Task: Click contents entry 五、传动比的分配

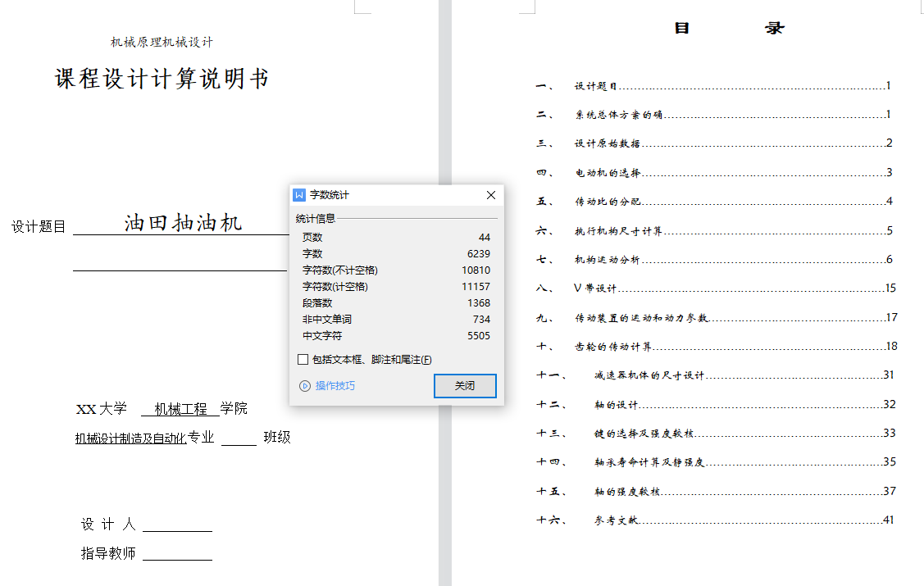Action: click(x=713, y=202)
